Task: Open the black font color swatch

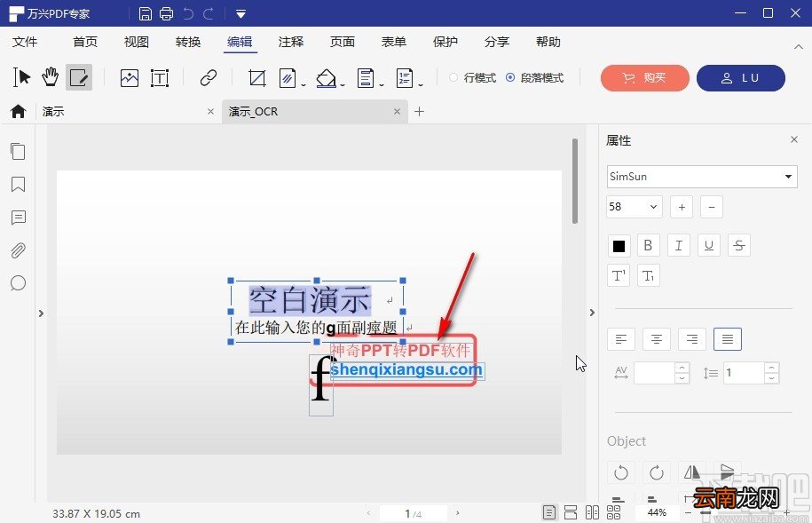Action: tap(619, 246)
